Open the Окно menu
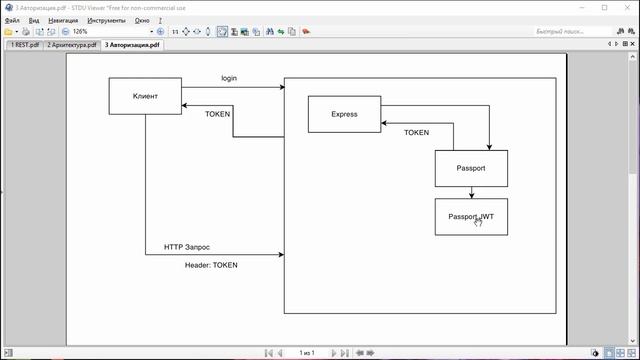Viewport: 640px width, 360px height. [x=142, y=20]
